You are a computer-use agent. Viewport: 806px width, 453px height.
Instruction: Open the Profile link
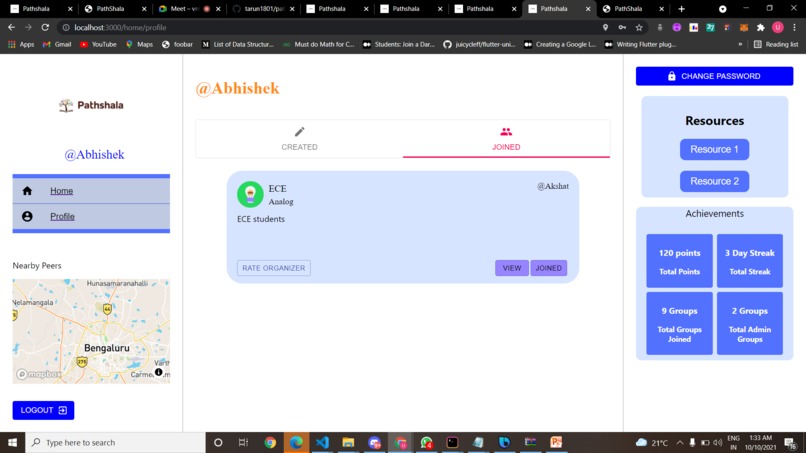62,216
